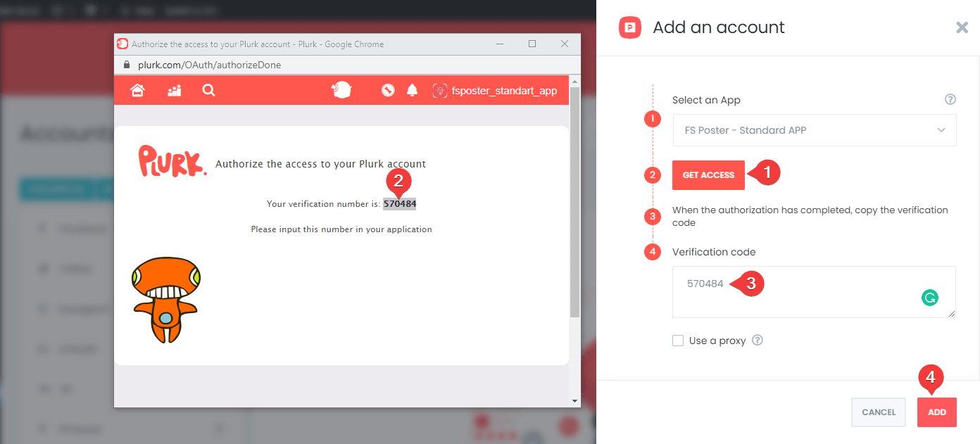Viewport: 980px width, 444px height.
Task: Open the fsposter_standart_app profile name
Action: point(504,91)
